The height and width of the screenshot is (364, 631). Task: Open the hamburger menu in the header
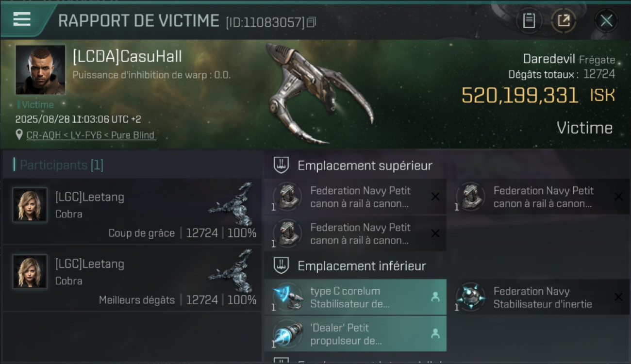tap(22, 19)
